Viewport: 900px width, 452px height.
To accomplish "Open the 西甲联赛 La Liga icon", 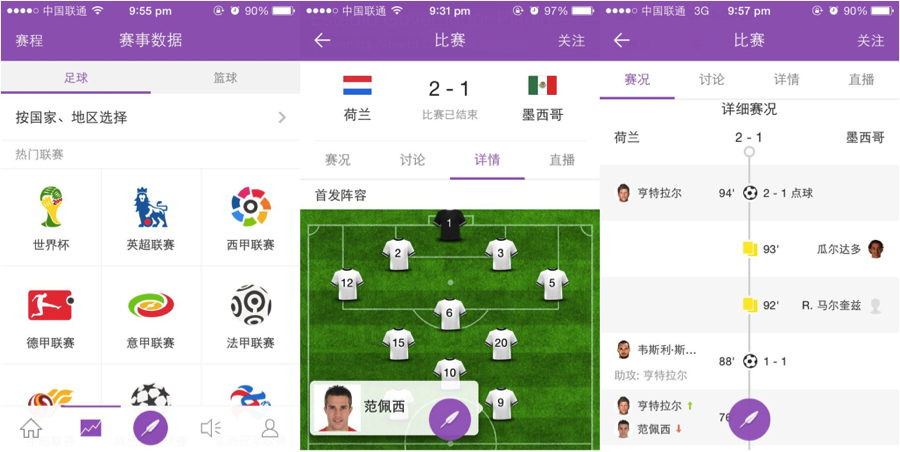I will (251, 207).
